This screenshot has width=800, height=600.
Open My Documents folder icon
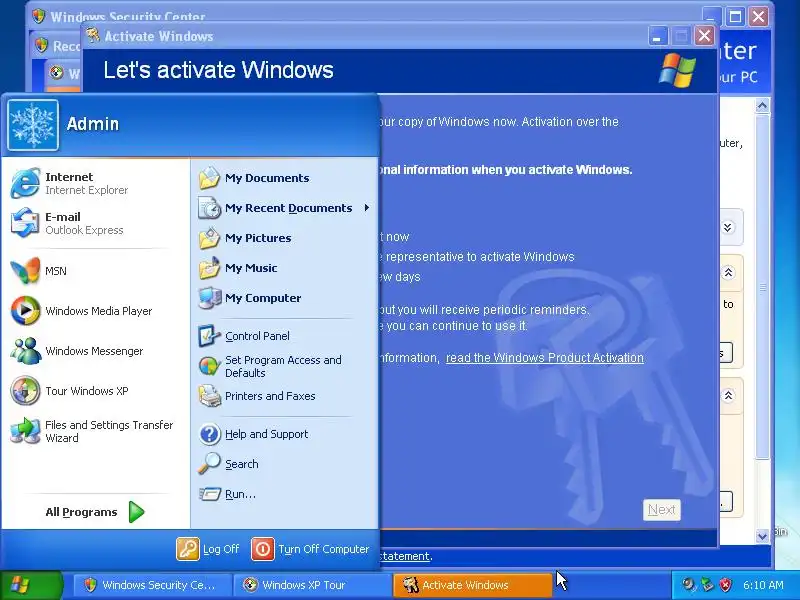coord(209,178)
